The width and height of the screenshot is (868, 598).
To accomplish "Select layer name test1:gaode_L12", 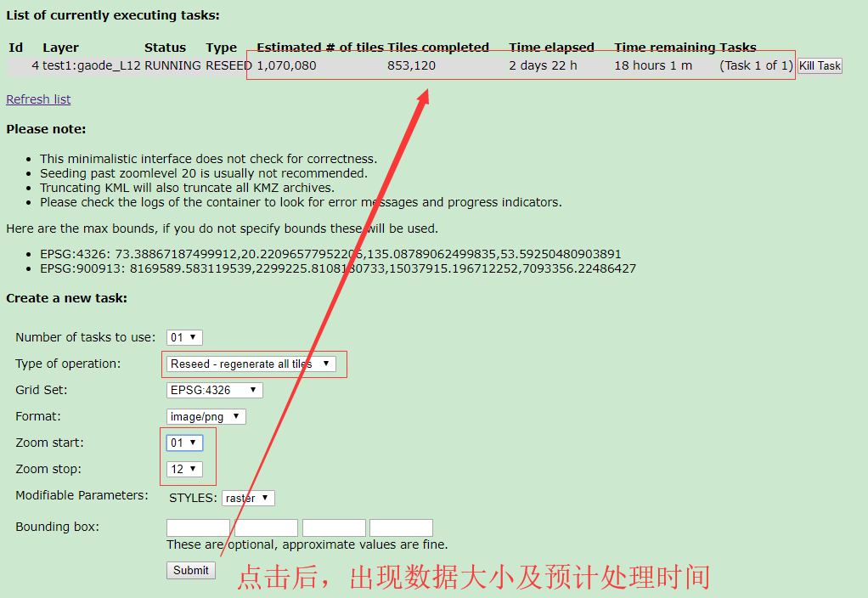I will (92, 66).
